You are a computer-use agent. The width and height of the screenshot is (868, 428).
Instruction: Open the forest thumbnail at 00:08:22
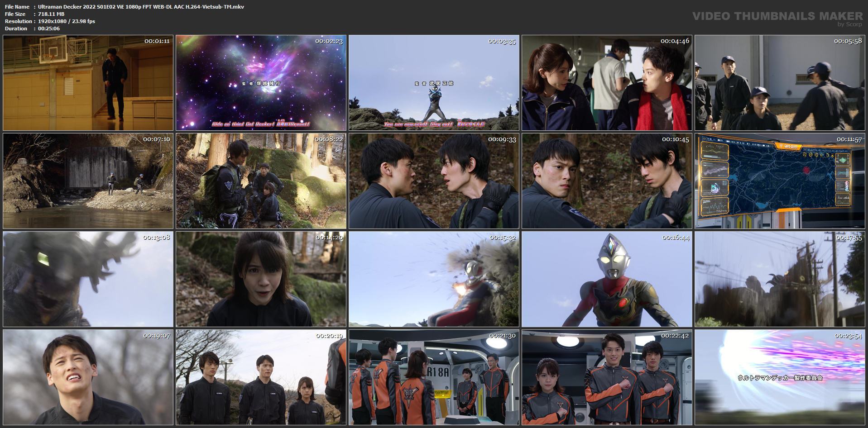point(261,181)
